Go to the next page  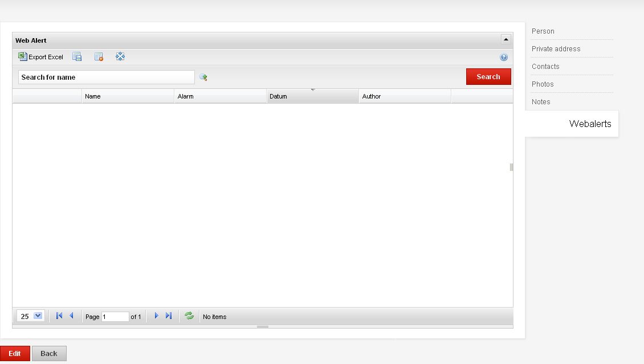(x=156, y=316)
